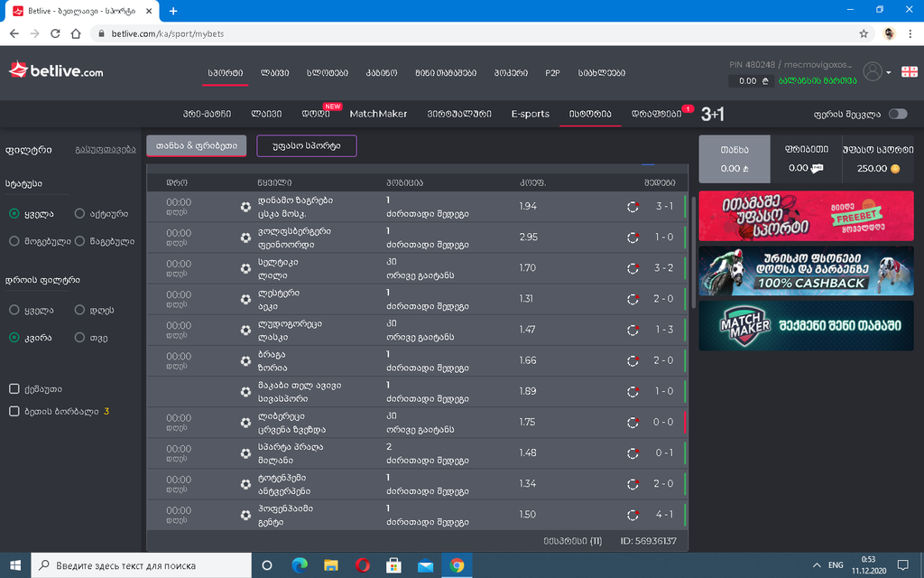924x578 pixels.
Task: Click the Windows taskbar search box
Action: 142,565
